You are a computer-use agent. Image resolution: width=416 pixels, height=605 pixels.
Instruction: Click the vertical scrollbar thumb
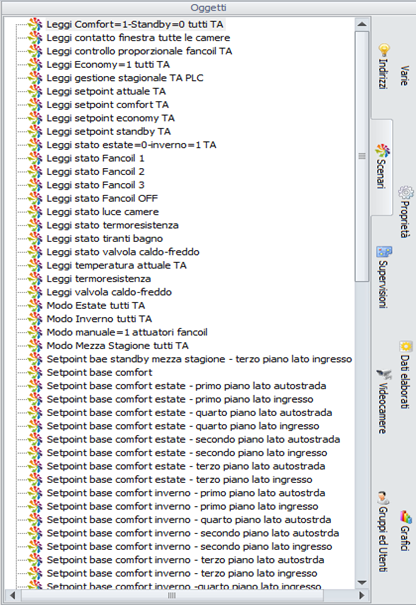click(362, 156)
